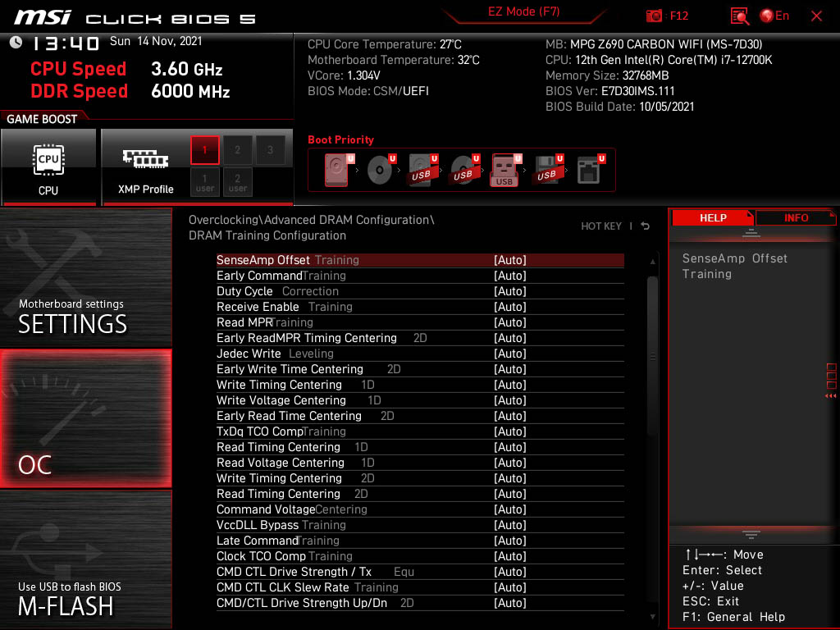The width and height of the screenshot is (840, 630).
Task: Toggle XMP Profile 2
Action: pyautogui.click(x=238, y=150)
